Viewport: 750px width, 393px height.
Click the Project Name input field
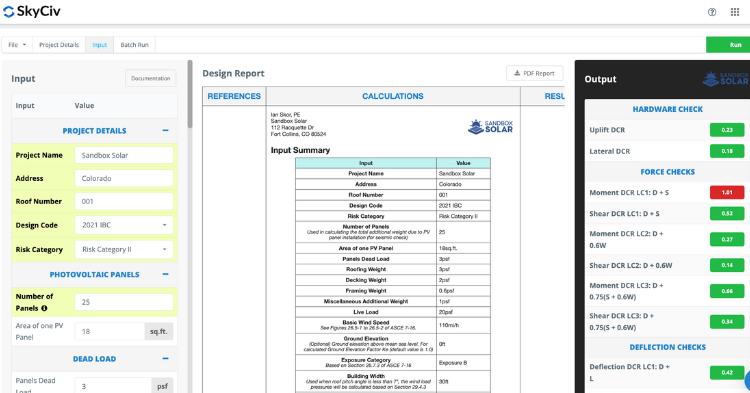[x=124, y=155]
